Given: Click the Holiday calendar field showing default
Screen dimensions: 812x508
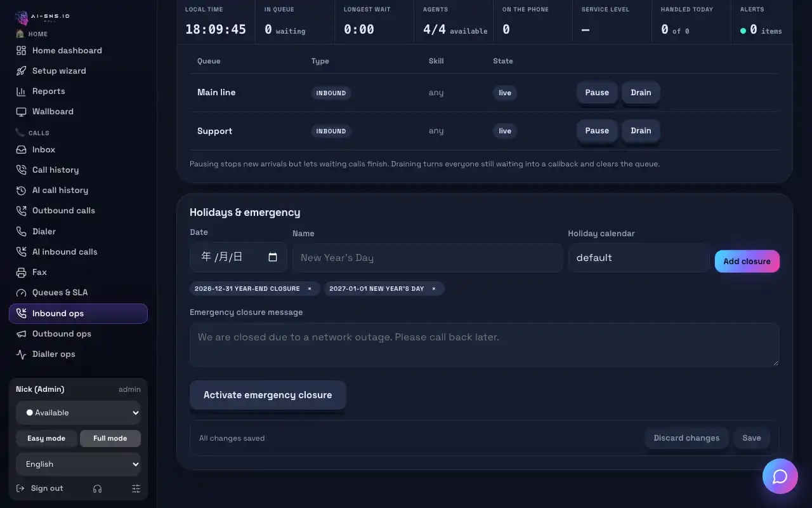Looking at the screenshot, I should [639, 258].
